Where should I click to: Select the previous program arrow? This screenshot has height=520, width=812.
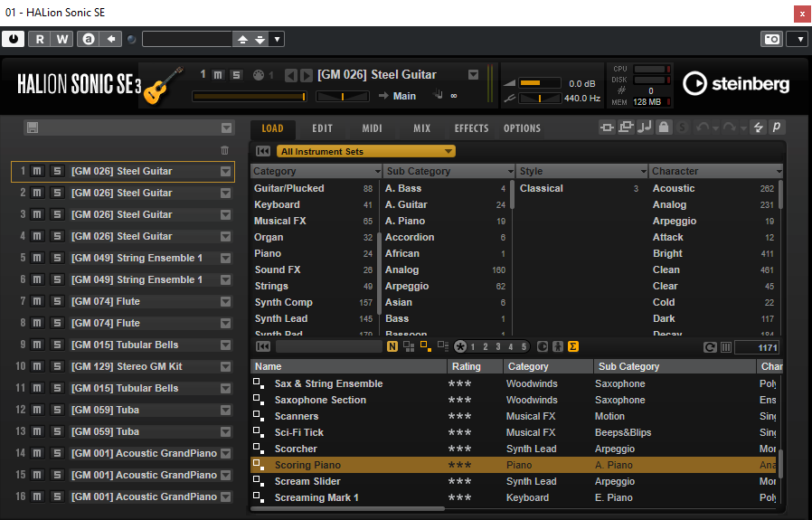click(x=291, y=76)
